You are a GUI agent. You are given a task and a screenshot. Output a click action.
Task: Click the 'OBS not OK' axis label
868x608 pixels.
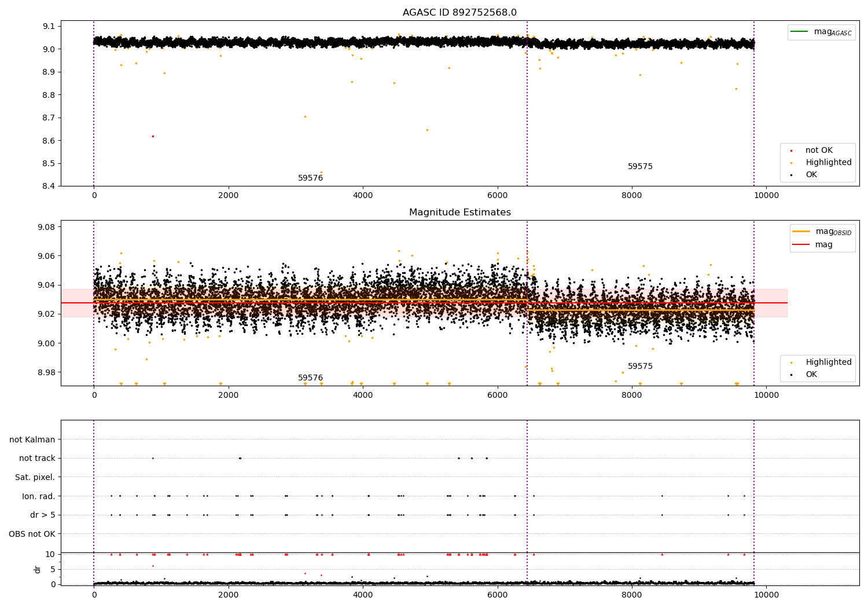(32, 534)
